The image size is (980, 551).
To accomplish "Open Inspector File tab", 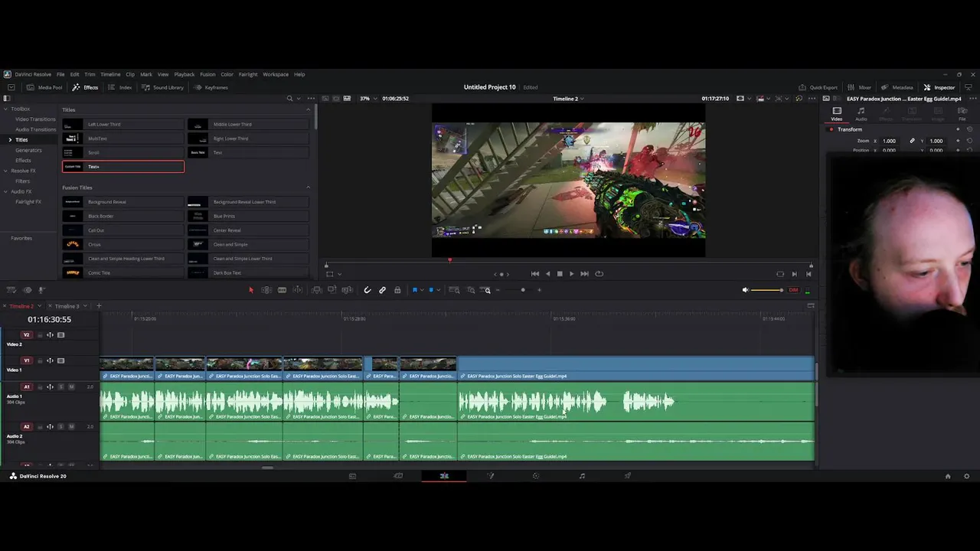I will pyautogui.click(x=962, y=113).
